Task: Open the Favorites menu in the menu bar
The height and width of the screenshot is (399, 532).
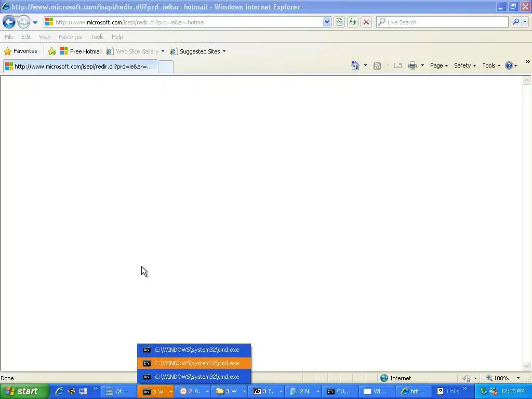Action: click(x=70, y=37)
